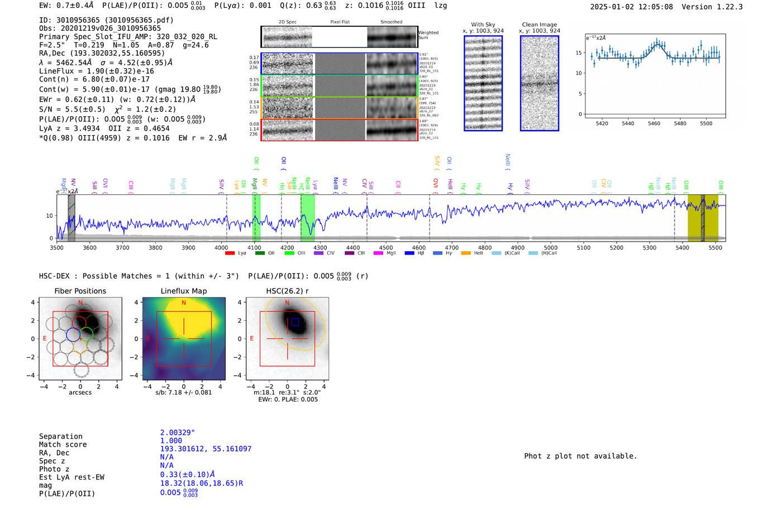Screen dimensions: 782x532
Task: Click the (K)CaII legend swatch
Action: tap(497, 253)
